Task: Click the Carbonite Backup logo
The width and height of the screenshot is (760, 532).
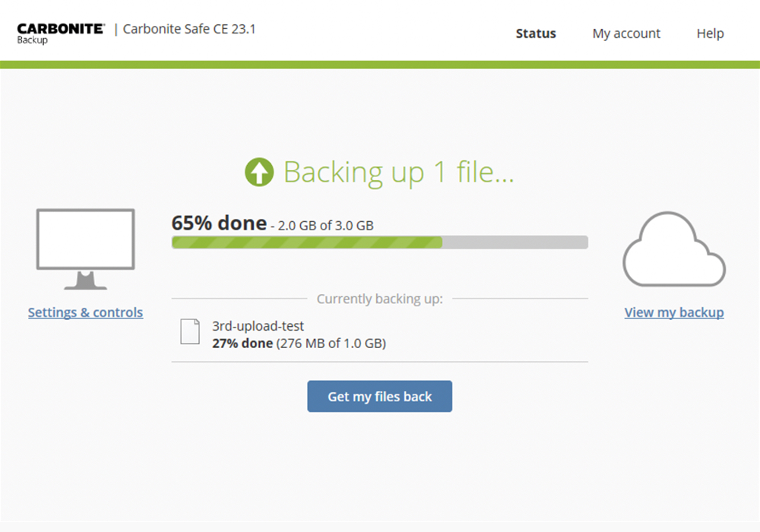Action: tap(61, 30)
